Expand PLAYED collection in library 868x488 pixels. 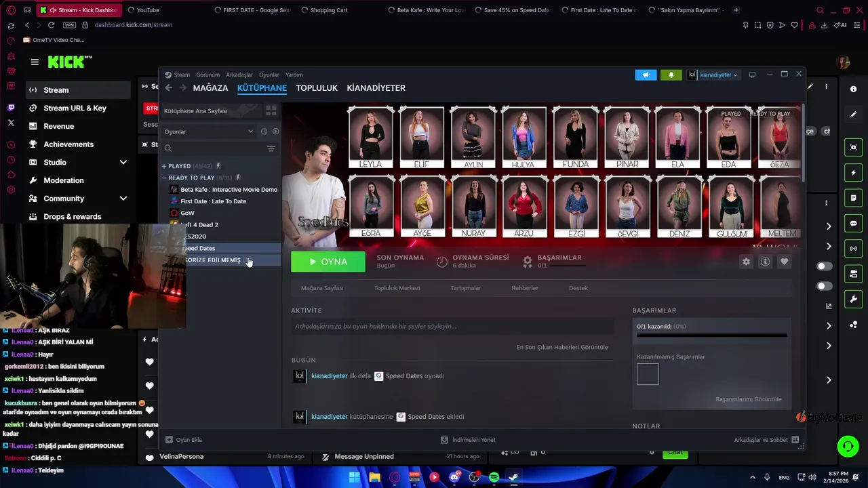164,166
